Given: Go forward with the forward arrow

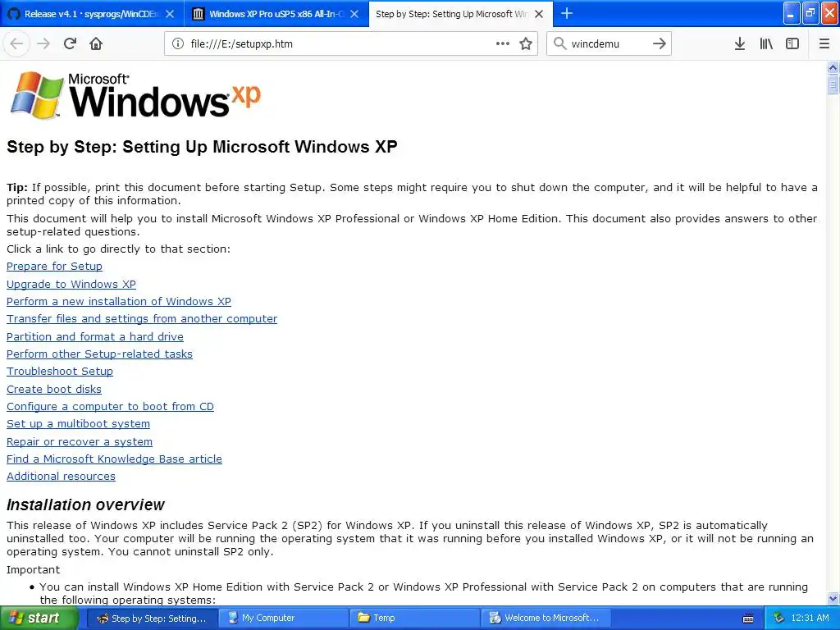Looking at the screenshot, I should pyautogui.click(x=43, y=43).
